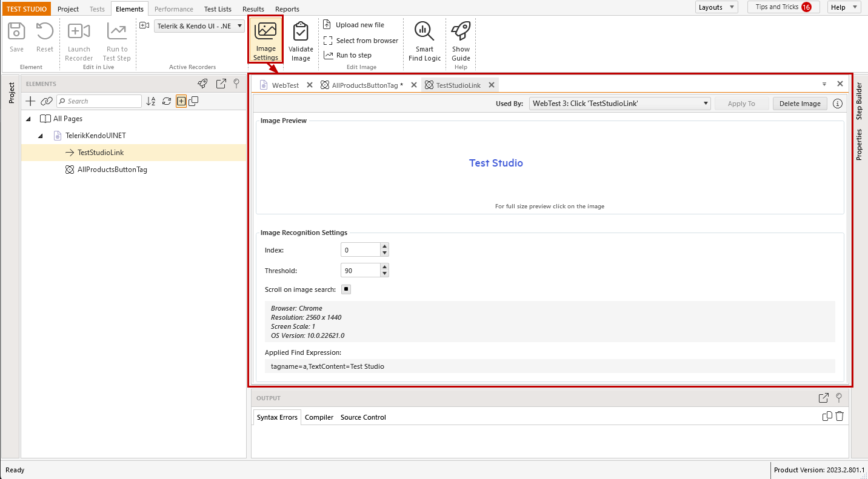Open the Properties side panel
The height and width of the screenshot is (479, 868).
coord(859,144)
